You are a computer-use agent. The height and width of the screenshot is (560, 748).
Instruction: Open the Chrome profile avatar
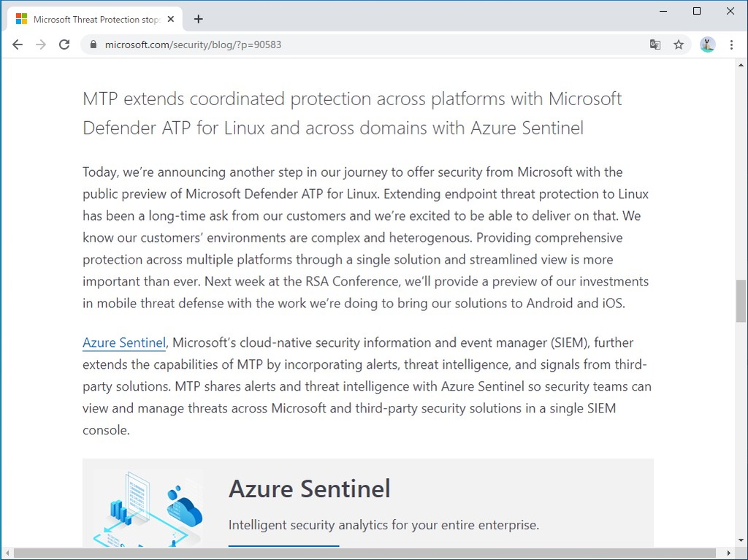(706, 45)
